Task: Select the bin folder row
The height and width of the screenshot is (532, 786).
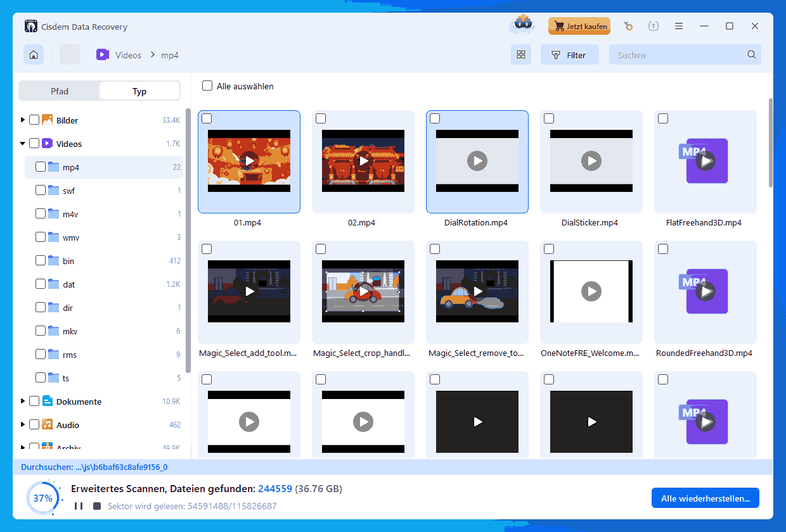Action: click(104, 261)
